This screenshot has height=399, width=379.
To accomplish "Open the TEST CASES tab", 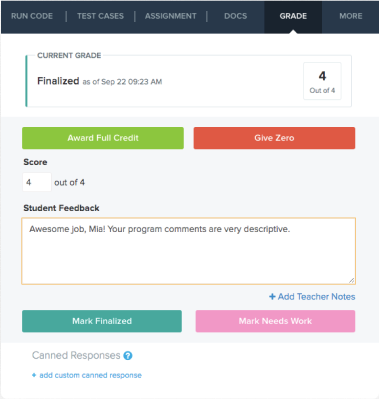I will (100, 16).
